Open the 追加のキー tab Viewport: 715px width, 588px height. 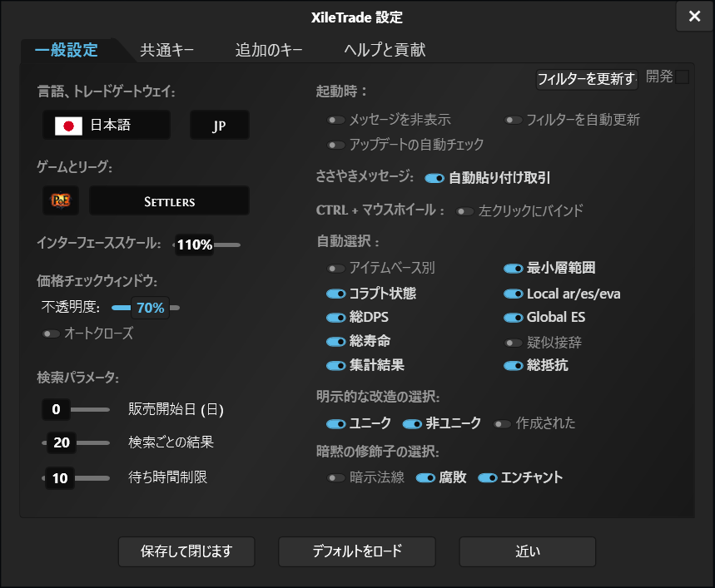coord(269,50)
